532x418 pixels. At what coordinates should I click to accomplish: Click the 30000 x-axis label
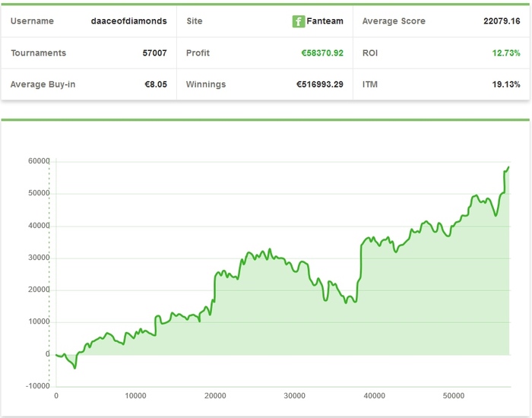295,396
